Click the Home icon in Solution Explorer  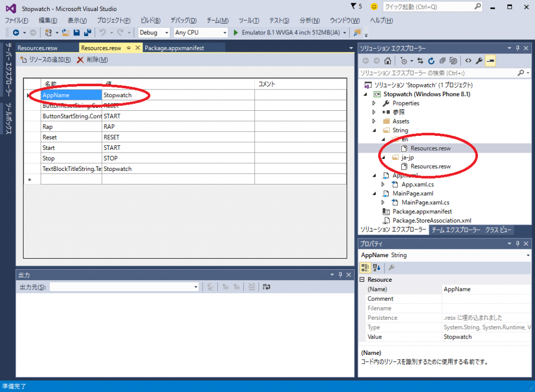tap(387, 61)
